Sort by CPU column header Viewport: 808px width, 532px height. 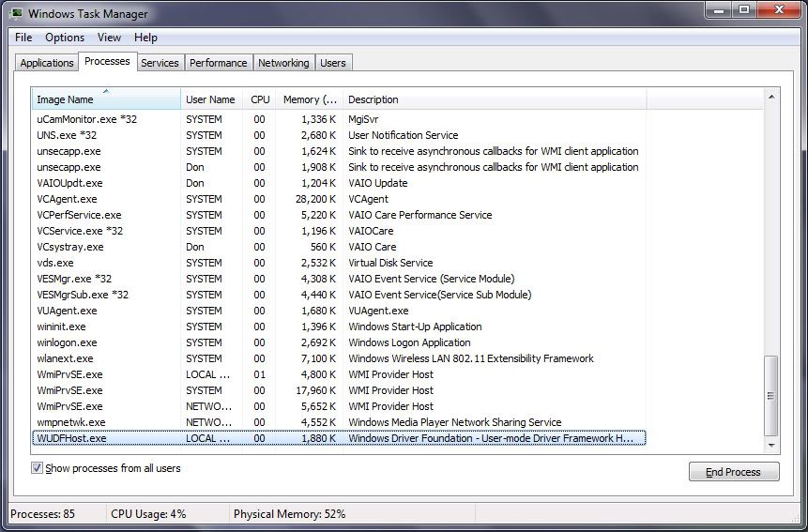coord(259,99)
